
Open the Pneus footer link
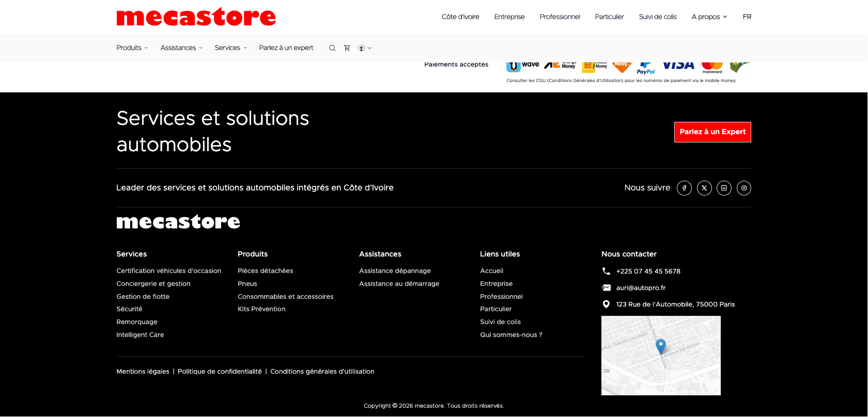click(x=247, y=284)
